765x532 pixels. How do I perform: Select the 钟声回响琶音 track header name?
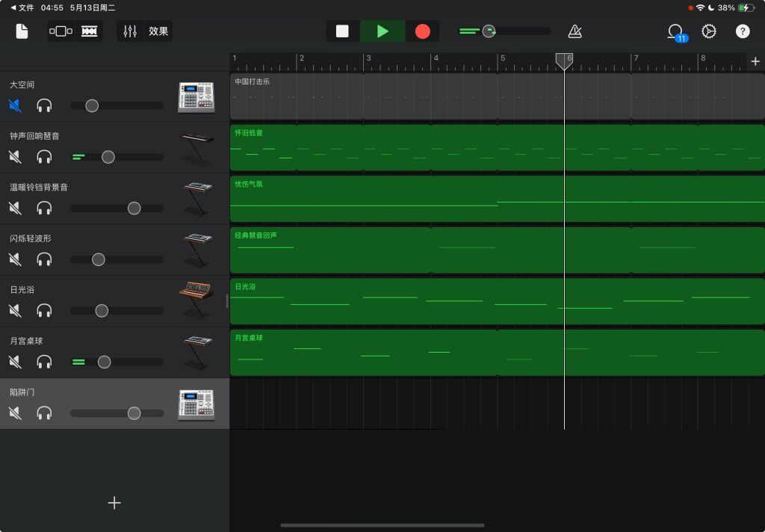[x=34, y=136]
